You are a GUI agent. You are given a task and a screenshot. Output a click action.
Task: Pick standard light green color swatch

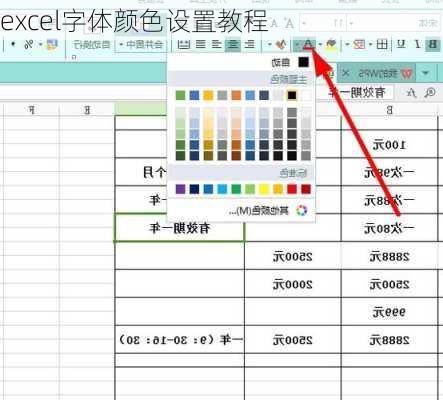coord(250,189)
